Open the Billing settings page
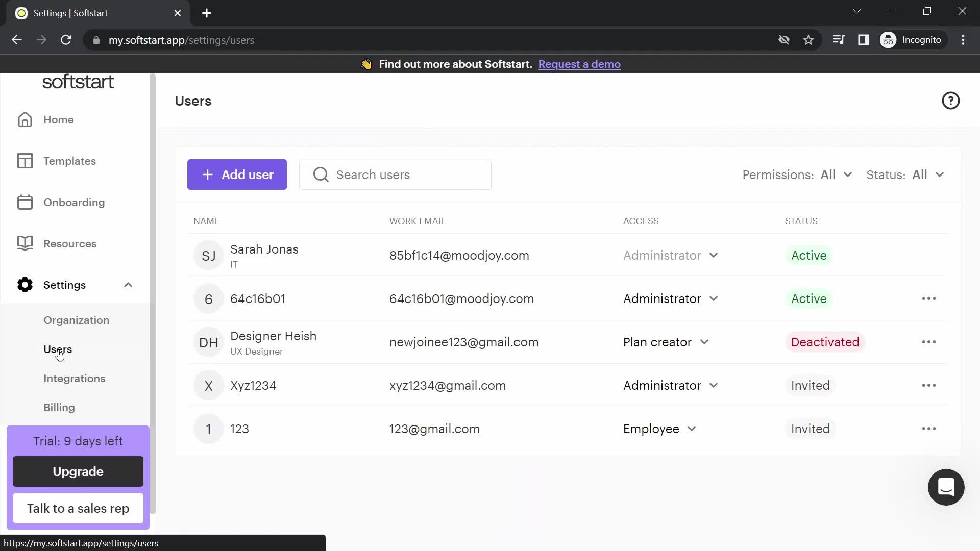 (59, 407)
